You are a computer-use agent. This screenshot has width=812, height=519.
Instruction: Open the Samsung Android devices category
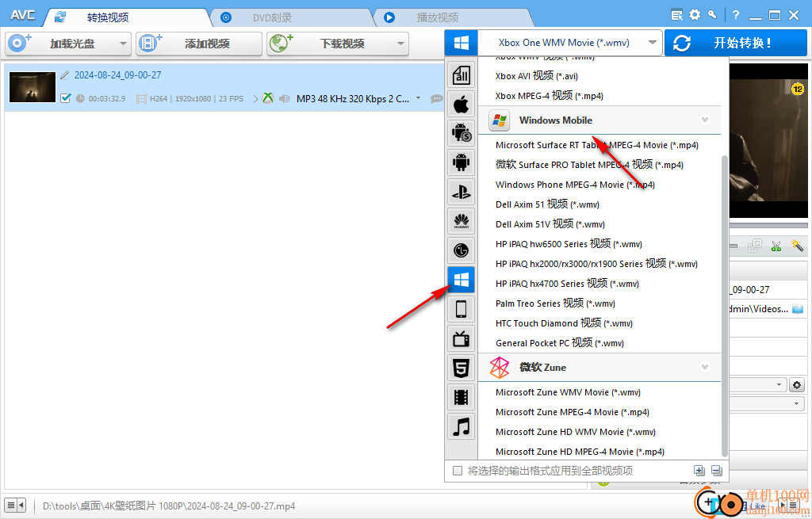(x=461, y=133)
